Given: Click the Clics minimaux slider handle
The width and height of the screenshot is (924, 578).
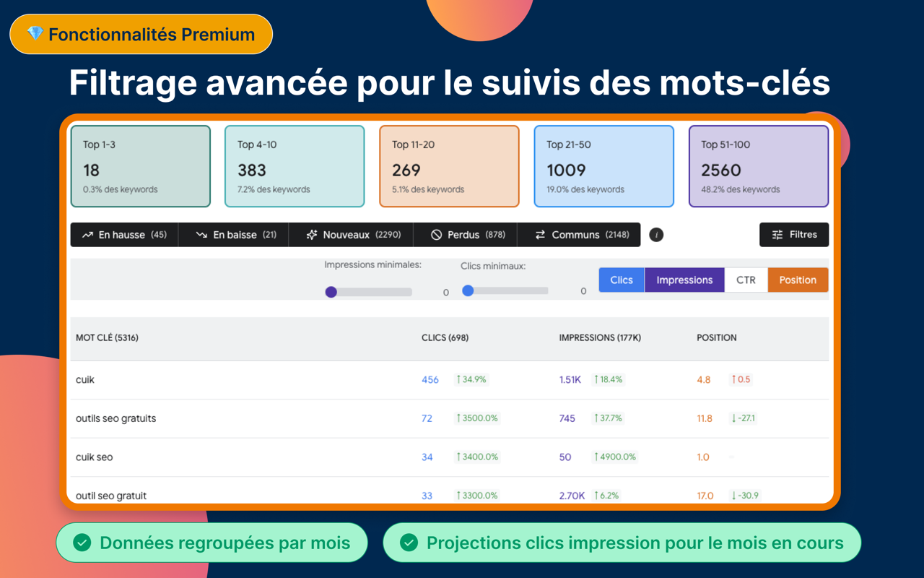Looking at the screenshot, I should pyautogui.click(x=468, y=290).
